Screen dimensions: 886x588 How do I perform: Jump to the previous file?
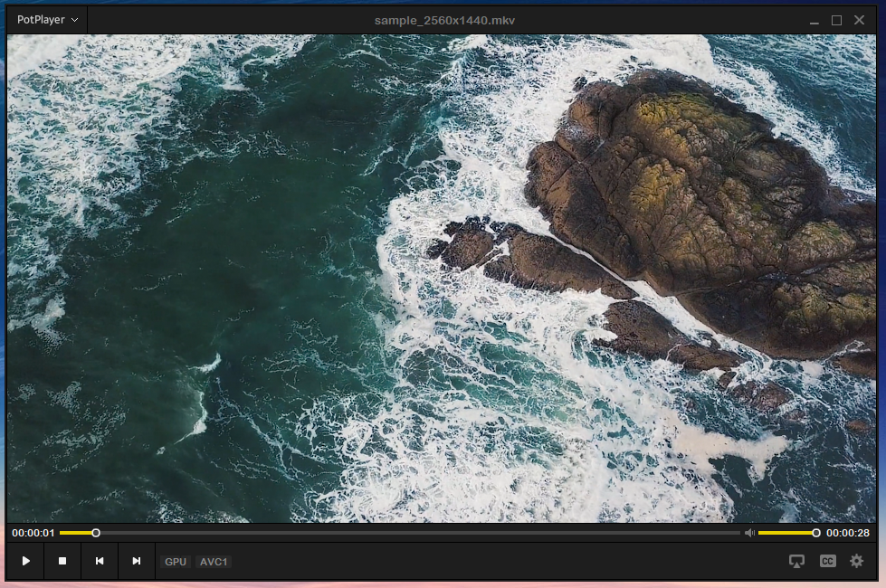(100, 561)
